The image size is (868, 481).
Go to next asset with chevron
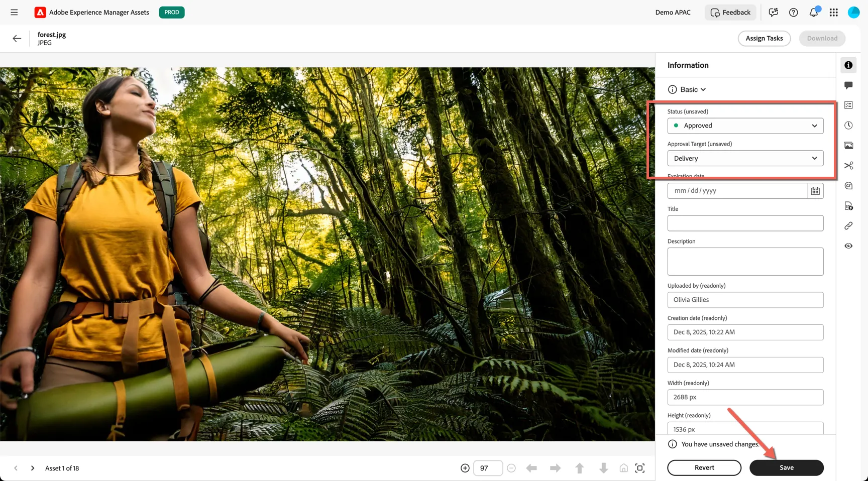point(33,468)
